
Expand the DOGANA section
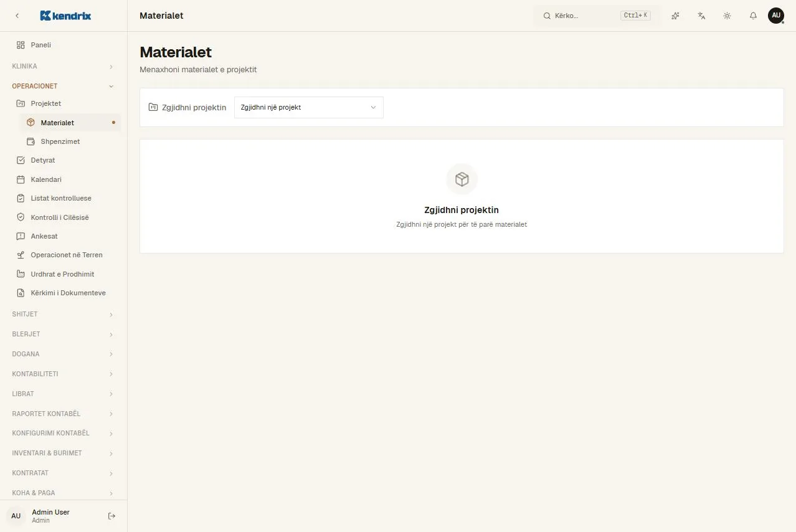tap(64, 354)
